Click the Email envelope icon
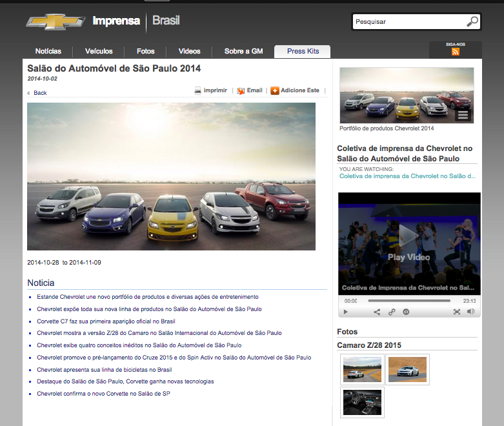This screenshot has height=426, width=504. pos(241,91)
